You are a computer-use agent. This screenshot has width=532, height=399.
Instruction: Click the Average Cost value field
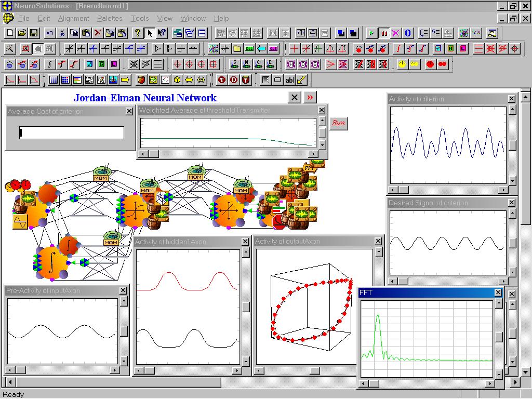(x=72, y=132)
